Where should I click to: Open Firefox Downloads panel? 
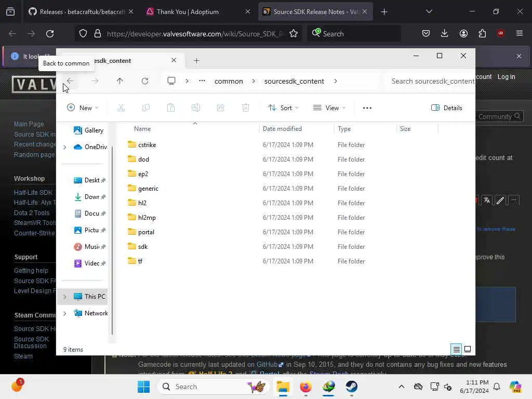click(x=445, y=33)
